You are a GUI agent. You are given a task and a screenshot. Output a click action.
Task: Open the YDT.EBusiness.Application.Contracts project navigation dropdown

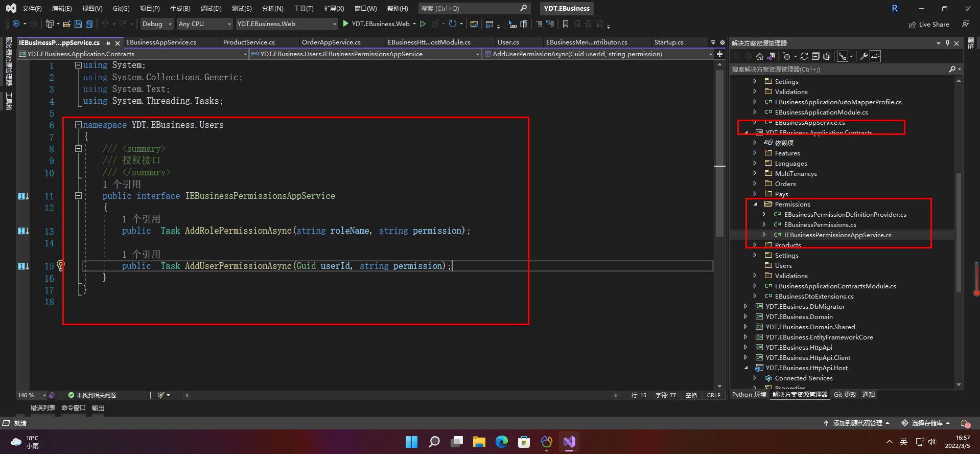click(133, 54)
